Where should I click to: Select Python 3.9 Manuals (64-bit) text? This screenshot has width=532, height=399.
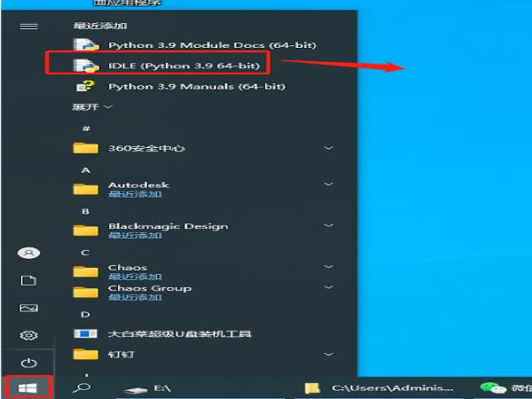pos(197,87)
